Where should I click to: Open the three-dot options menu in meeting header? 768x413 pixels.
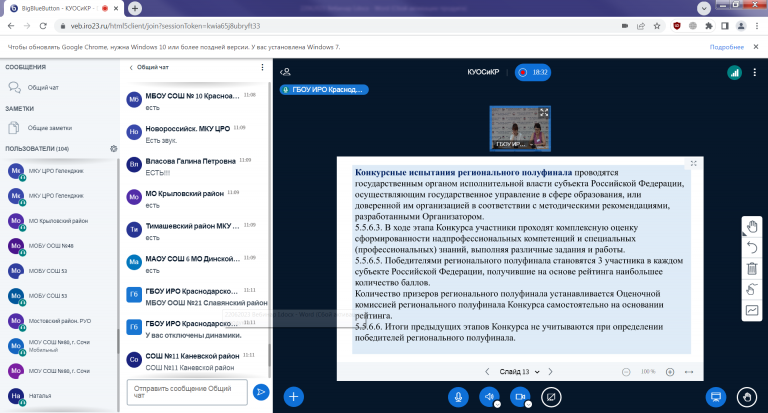point(755,72)
